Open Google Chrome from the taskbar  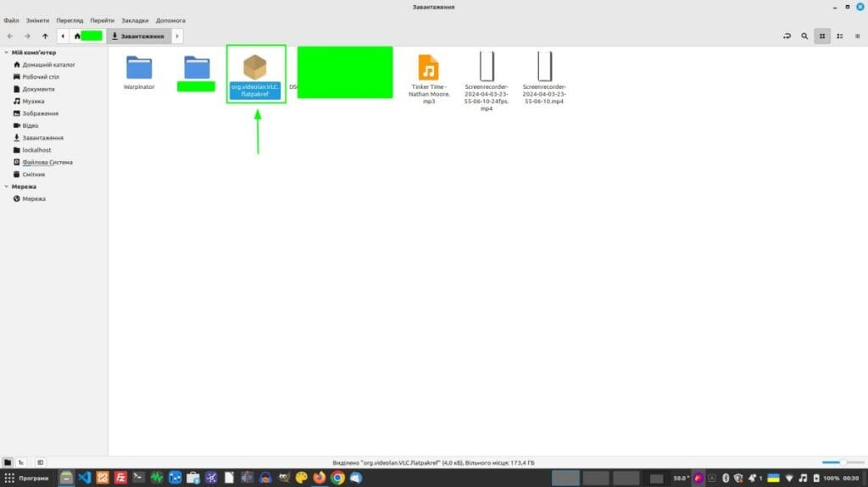337,478
